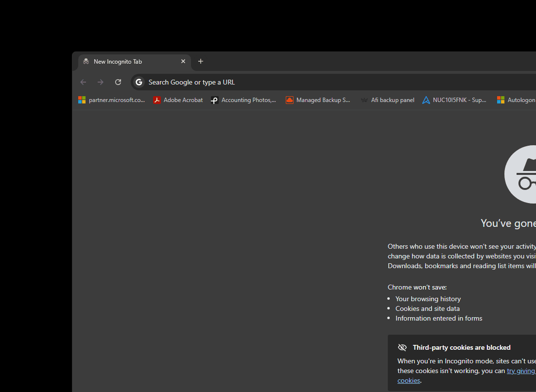Screen dimensions: 536x392
Task: Click the Forward navigation arrow
Action: tap(101, 82)
